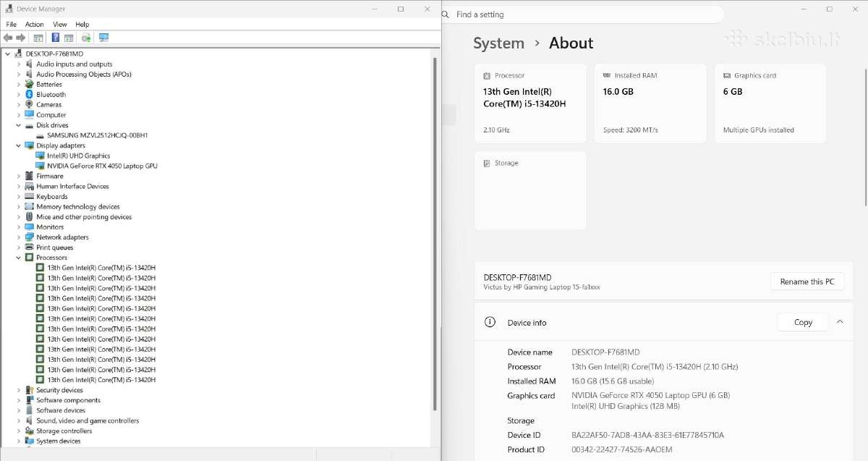
Task: Select SAMSUNG MZVL2512HCJQ-00BH1 disk drive
Action: tap(97, 135)
